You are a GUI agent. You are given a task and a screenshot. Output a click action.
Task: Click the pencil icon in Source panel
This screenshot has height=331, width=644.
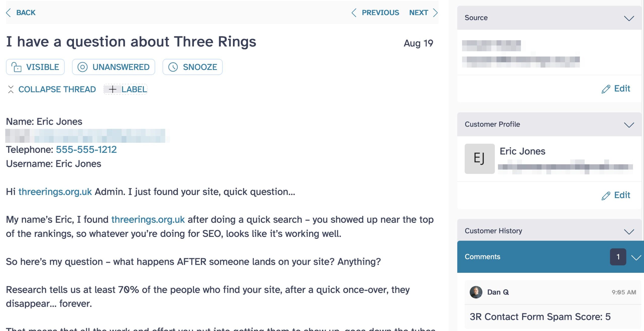click(606, 89)
